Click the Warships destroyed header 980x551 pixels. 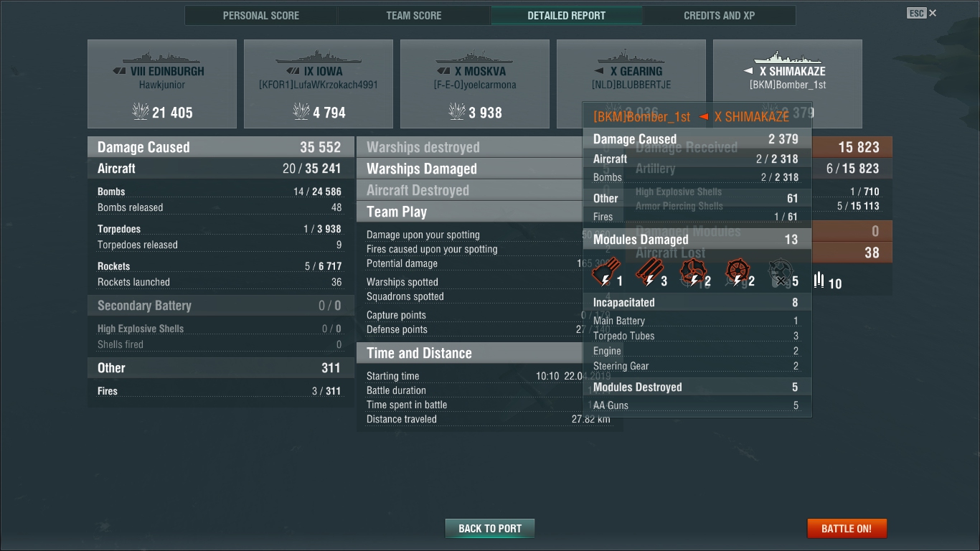[x=470, y=147]
